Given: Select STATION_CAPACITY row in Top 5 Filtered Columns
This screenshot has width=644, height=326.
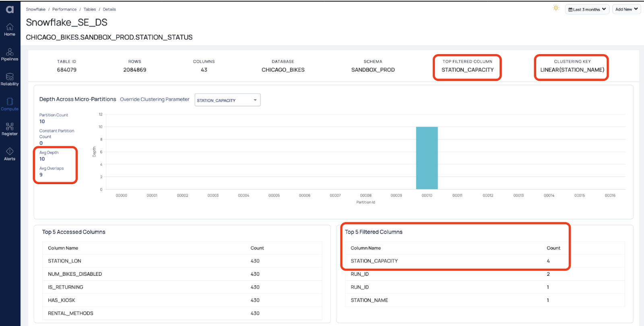Looking at the screenshot, I should [374, 261].
